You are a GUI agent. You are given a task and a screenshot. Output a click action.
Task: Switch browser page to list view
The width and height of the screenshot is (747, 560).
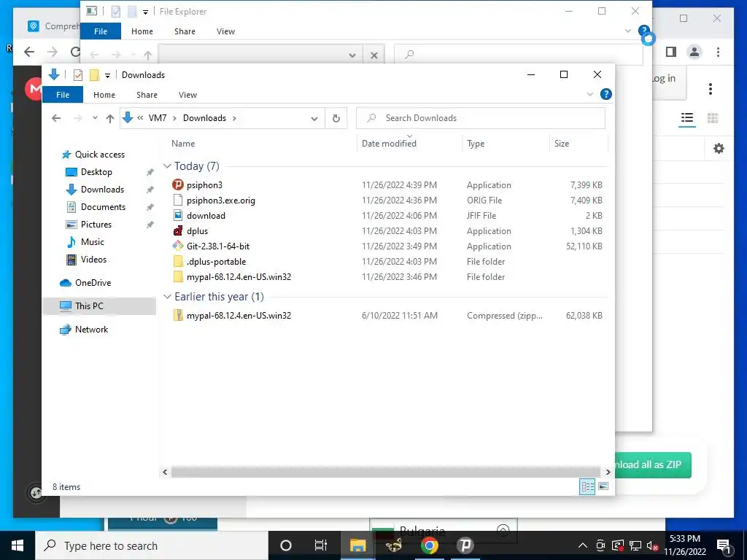(x=687, y=117)
